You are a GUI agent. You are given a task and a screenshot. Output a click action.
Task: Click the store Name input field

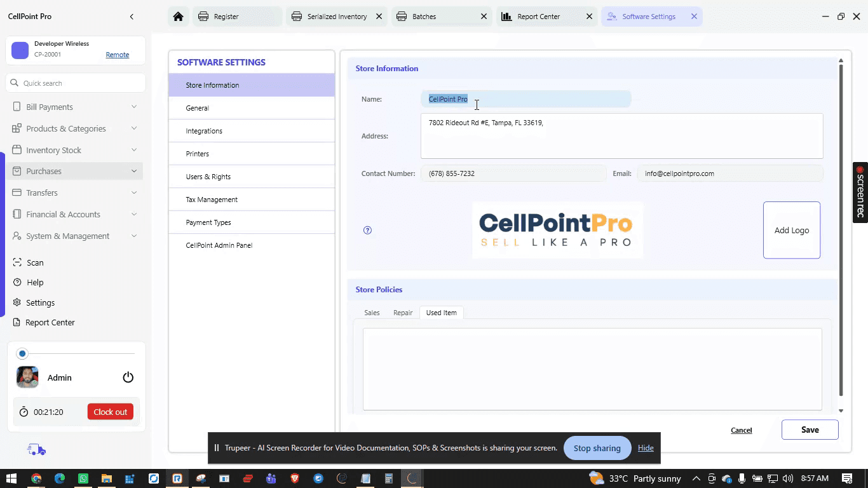pos(526,99)
